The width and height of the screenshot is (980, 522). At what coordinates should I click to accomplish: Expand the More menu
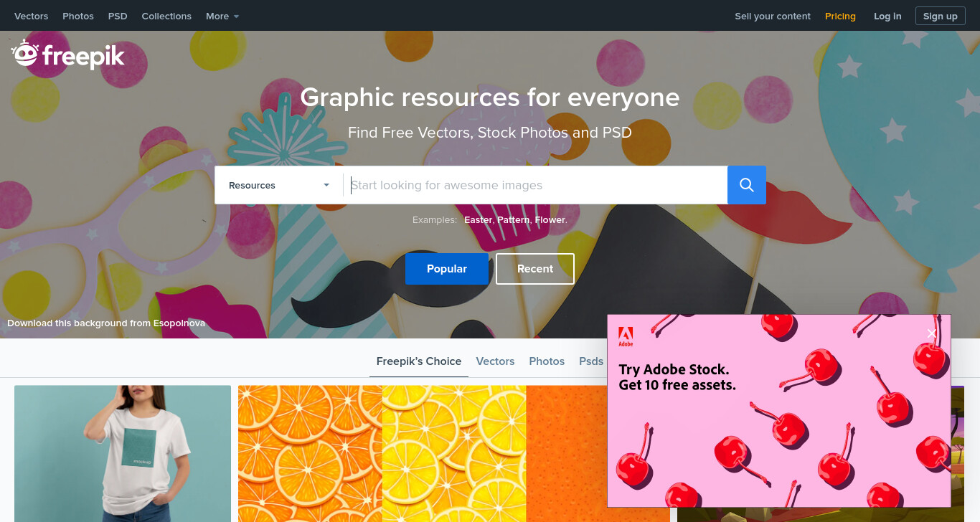pos(222,16)
